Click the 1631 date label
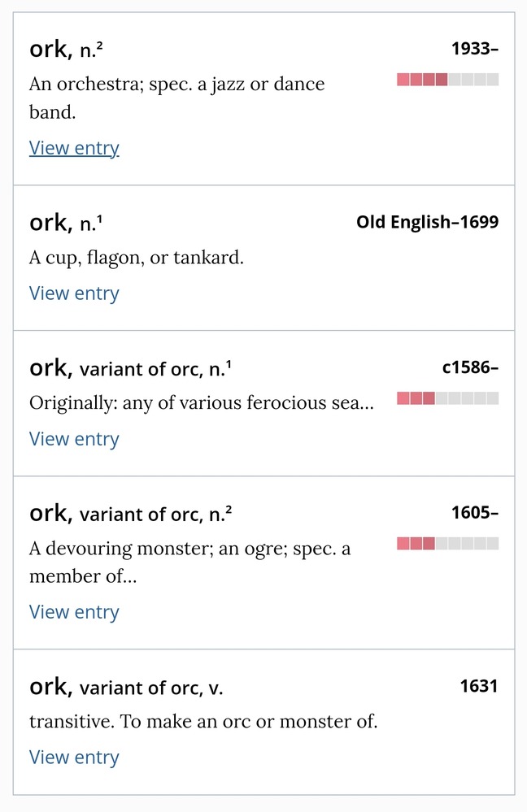527x812 pixels. point(478,687)
